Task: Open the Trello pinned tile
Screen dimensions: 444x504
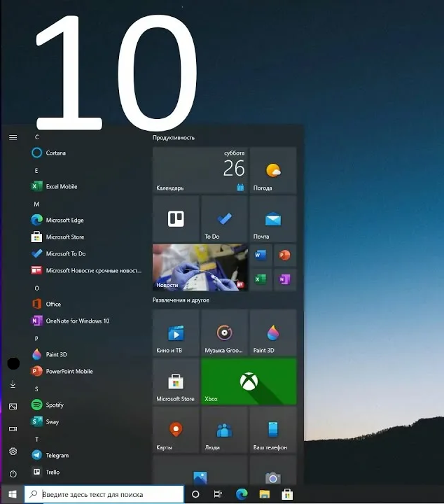Action: pos(176,219)
